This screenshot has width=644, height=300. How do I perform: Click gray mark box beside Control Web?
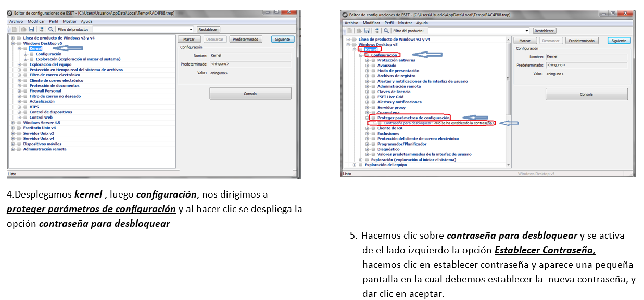26,118
